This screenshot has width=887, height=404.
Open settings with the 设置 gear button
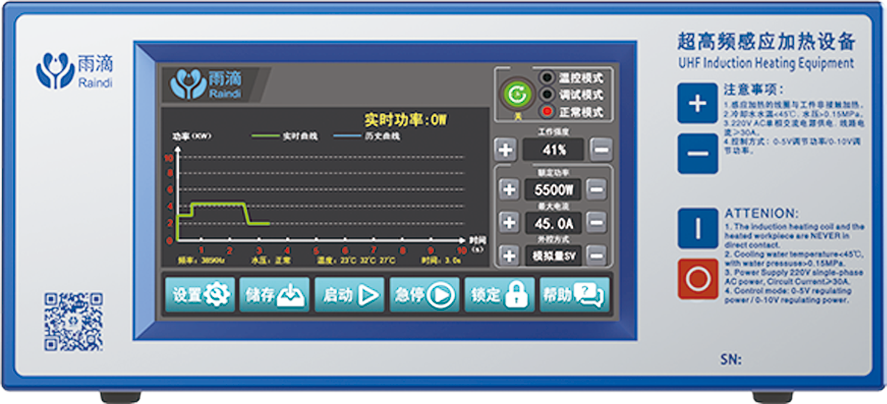[199, 295]
